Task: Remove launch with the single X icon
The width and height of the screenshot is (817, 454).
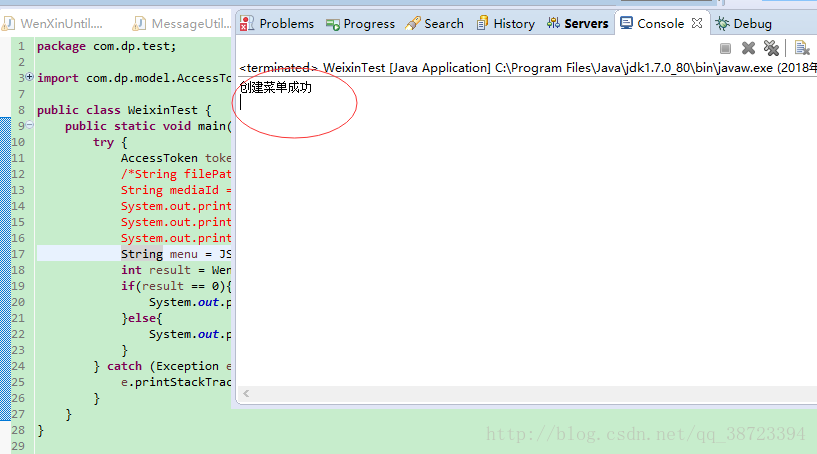Action: tap(748, 48)
